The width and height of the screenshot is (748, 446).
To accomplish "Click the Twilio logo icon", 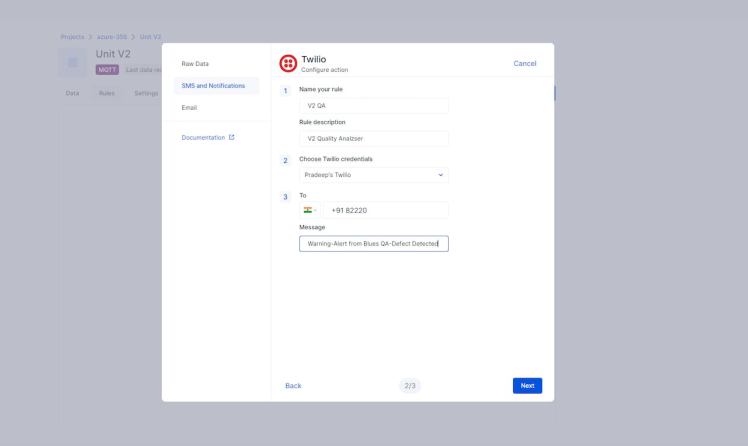I will [288, 63].
